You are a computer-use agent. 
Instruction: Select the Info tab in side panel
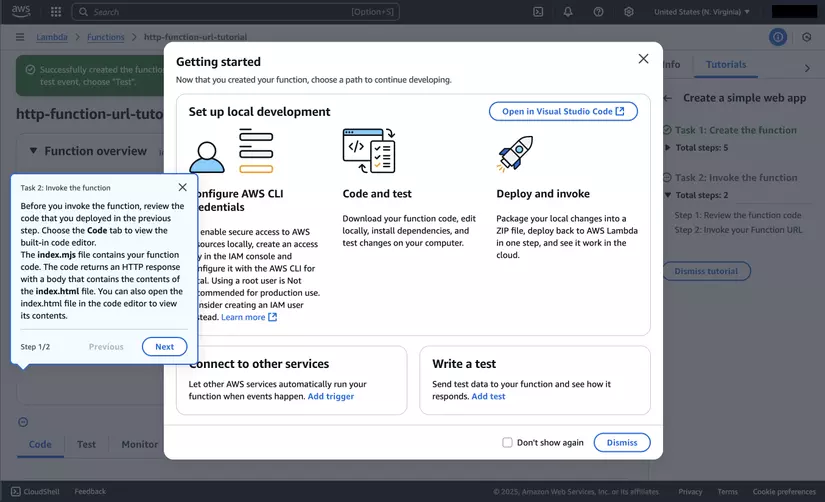click(671, 65)
